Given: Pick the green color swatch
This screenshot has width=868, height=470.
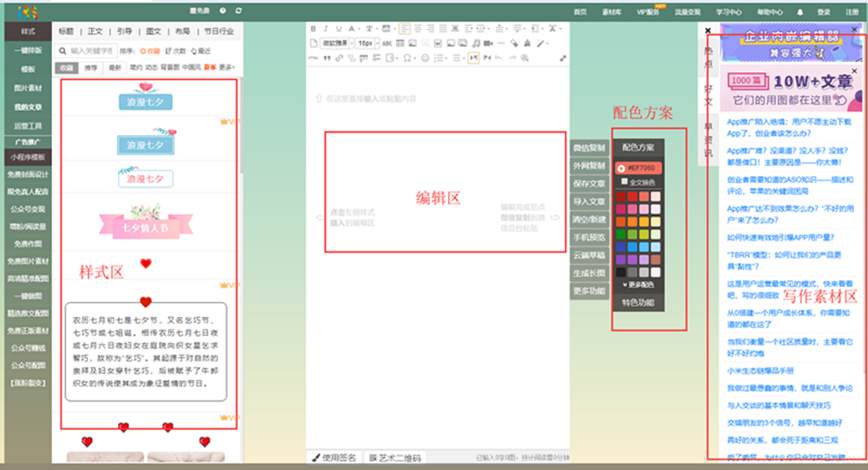Looking at the screenshot, I should click(621, 234).
